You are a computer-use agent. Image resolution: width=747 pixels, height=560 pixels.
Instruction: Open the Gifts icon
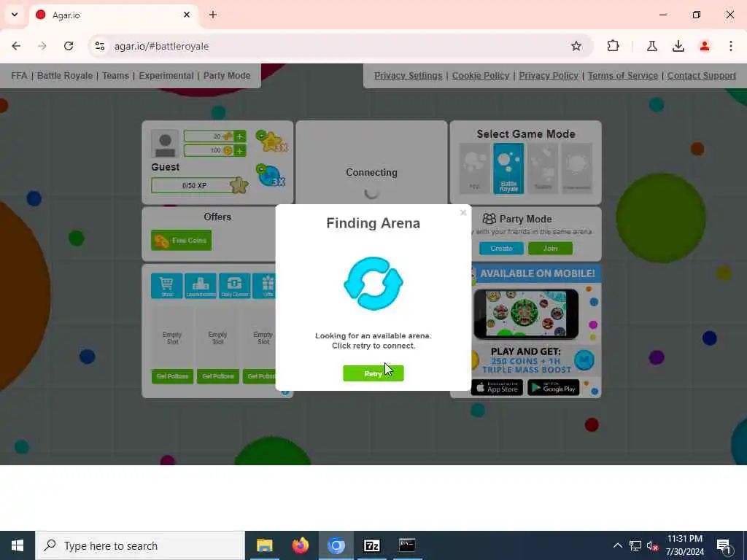tap(264, 286)
